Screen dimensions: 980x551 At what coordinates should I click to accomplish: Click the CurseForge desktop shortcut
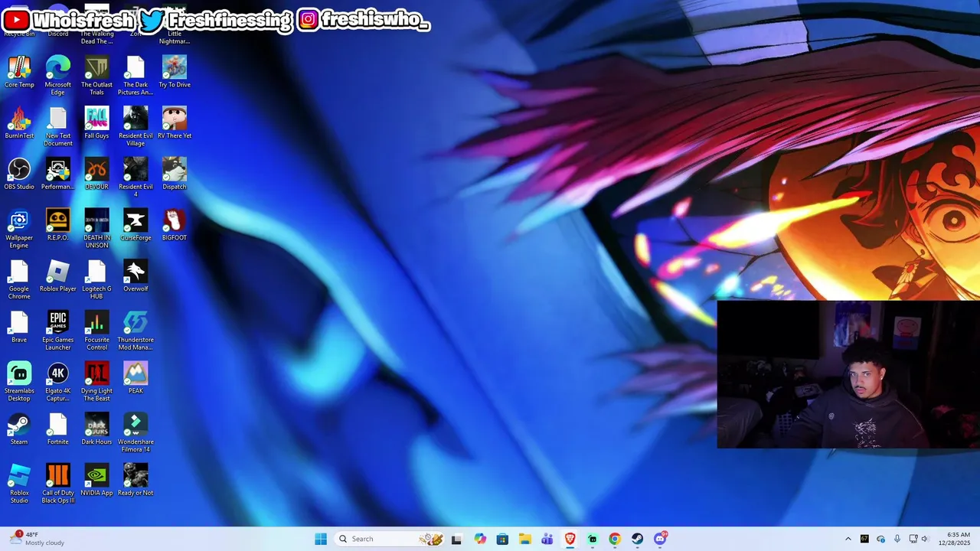point(136,225)
